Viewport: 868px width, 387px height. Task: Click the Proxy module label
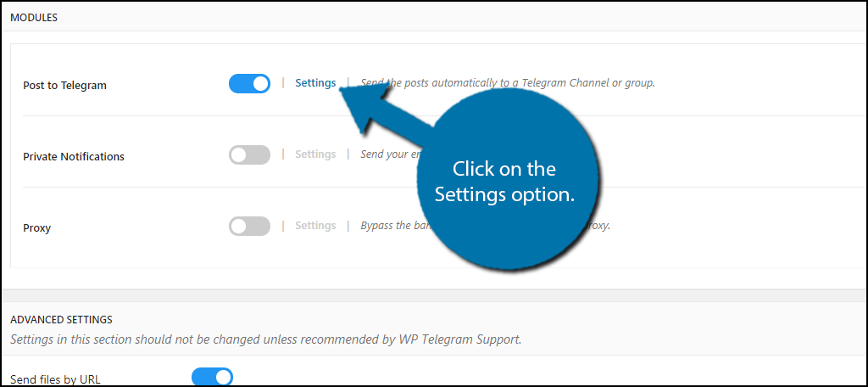click(x=37, y=228)
